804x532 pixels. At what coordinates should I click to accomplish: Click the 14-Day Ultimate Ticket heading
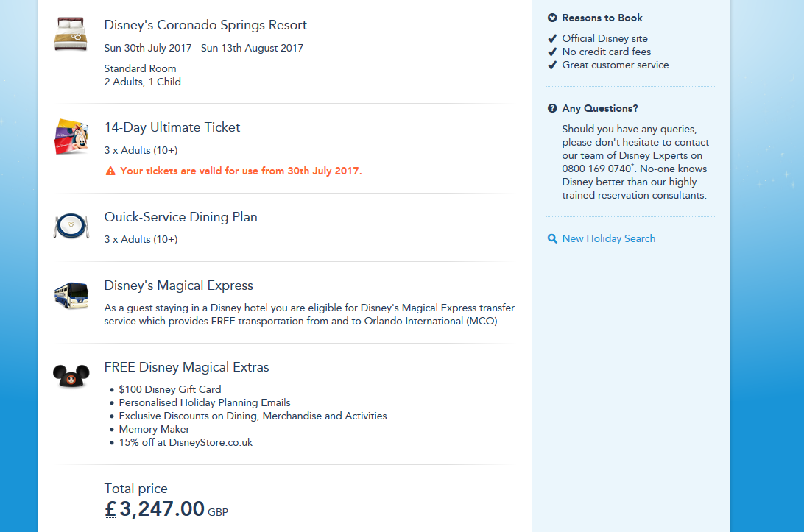[172, 127]
